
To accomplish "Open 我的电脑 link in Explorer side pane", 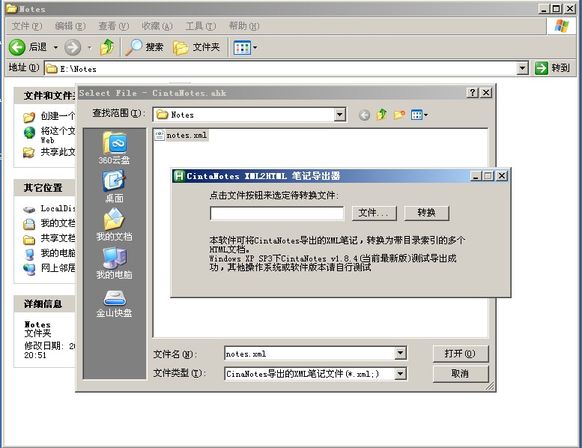I will pyautogui.click(x=49, y=254).
